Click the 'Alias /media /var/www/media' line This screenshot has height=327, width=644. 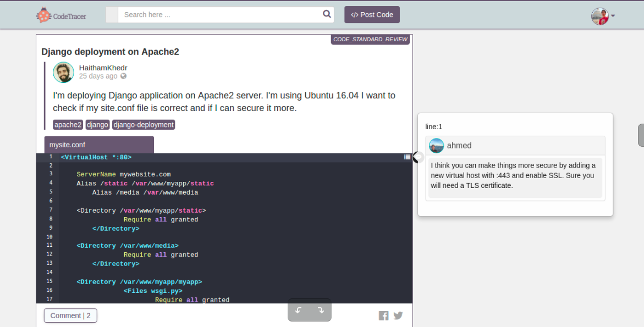click(145, 192)
